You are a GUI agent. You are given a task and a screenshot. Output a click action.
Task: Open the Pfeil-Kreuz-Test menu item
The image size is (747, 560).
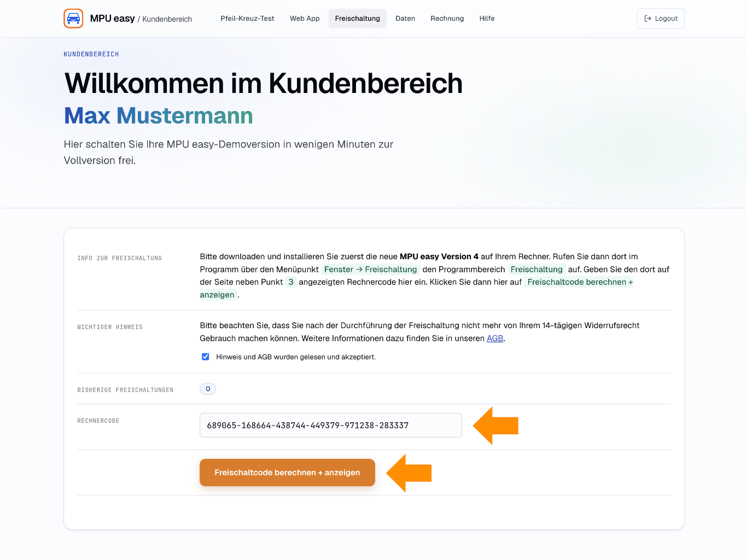(x=247, y=19)
